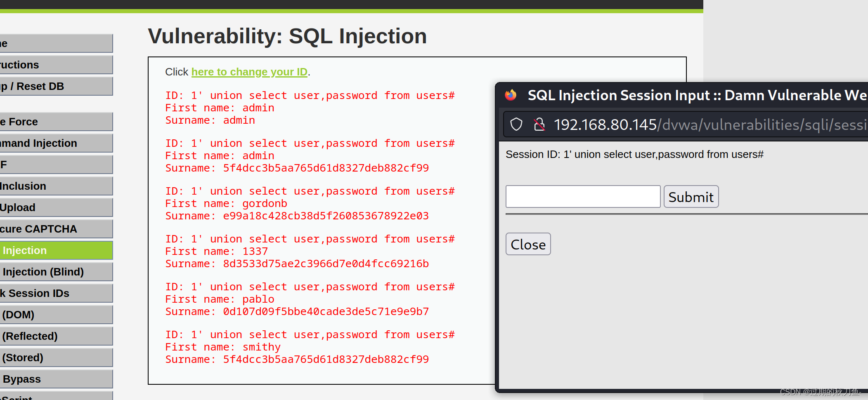The width and height of the screenshot is (868, 400).
Task: Click the Session ID text input field
Action: pyautogui.click(x=583, y=196)
